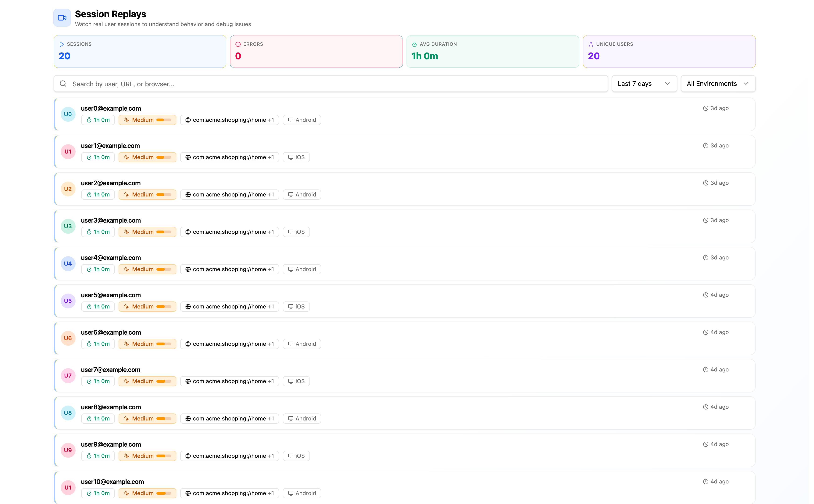Click user8's com.acme.shopping://home URL tag
Screen dimensions: 814x504
click(229, 419)
